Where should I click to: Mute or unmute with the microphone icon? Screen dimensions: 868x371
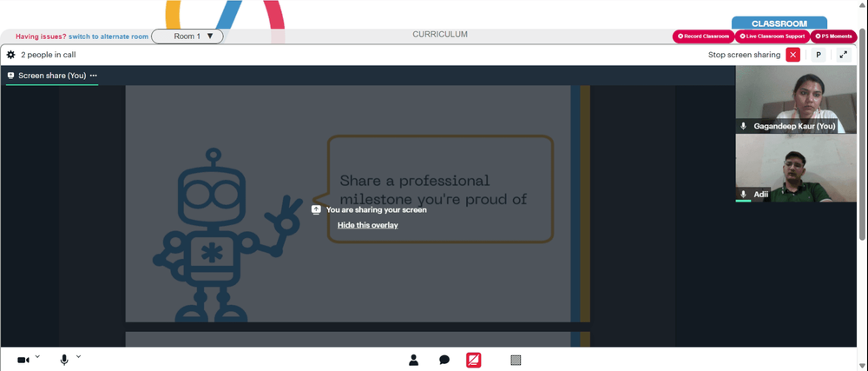pos(64,360)
